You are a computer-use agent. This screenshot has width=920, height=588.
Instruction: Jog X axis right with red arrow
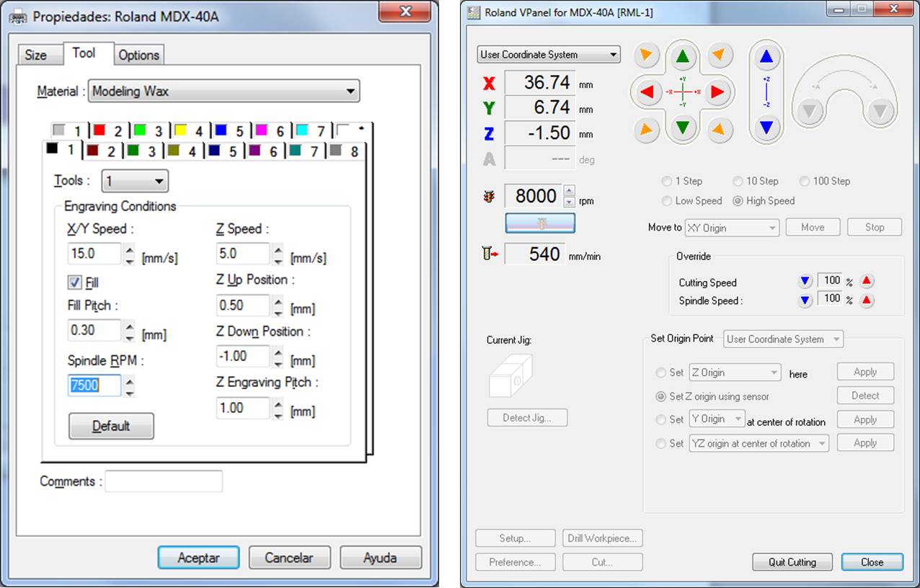[717, 92]
